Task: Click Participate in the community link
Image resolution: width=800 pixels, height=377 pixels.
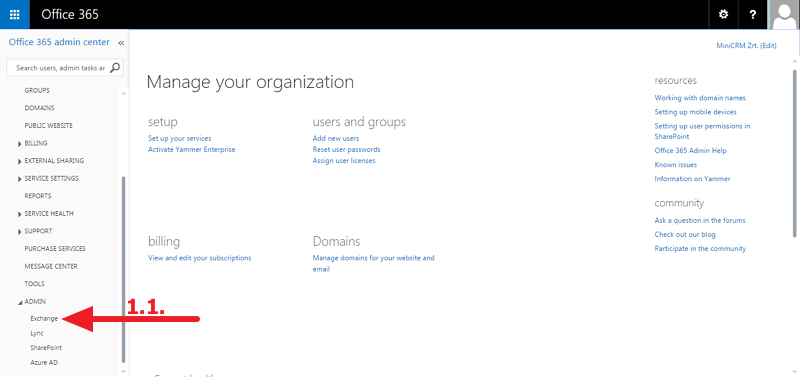Action: coord(701,248)
